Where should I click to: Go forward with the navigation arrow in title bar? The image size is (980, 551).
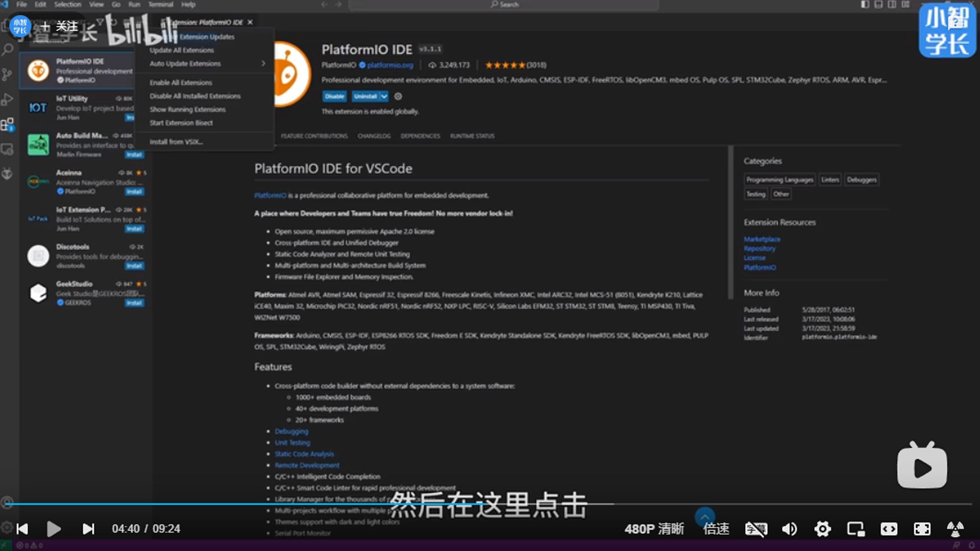(338, 5)
